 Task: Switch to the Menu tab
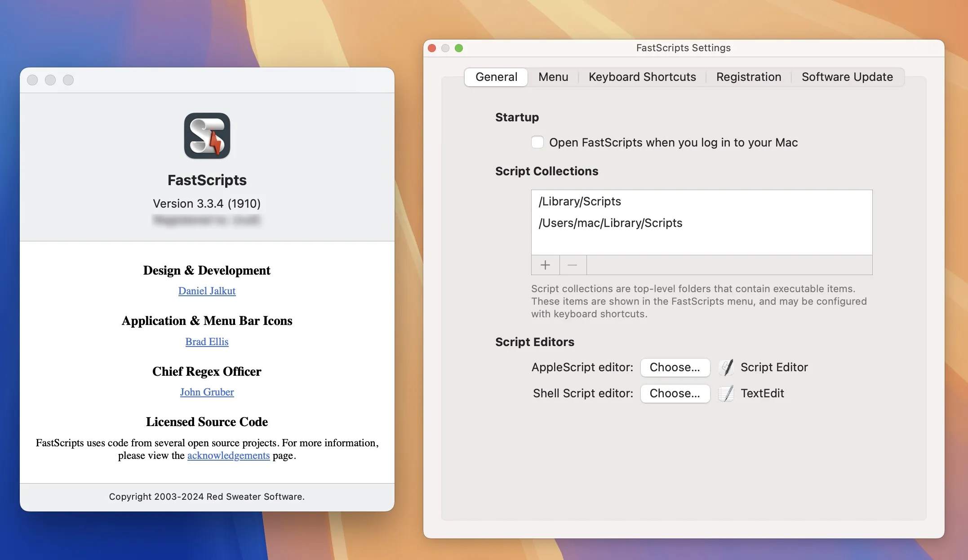click(x=553, y=77)
